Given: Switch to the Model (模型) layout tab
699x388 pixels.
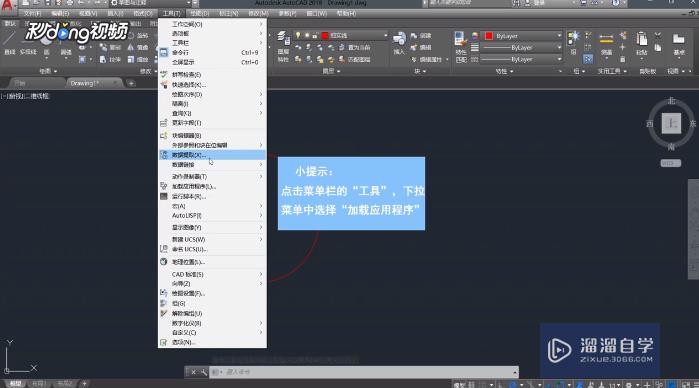Looking at the screenshot, I should coord(15,384).
